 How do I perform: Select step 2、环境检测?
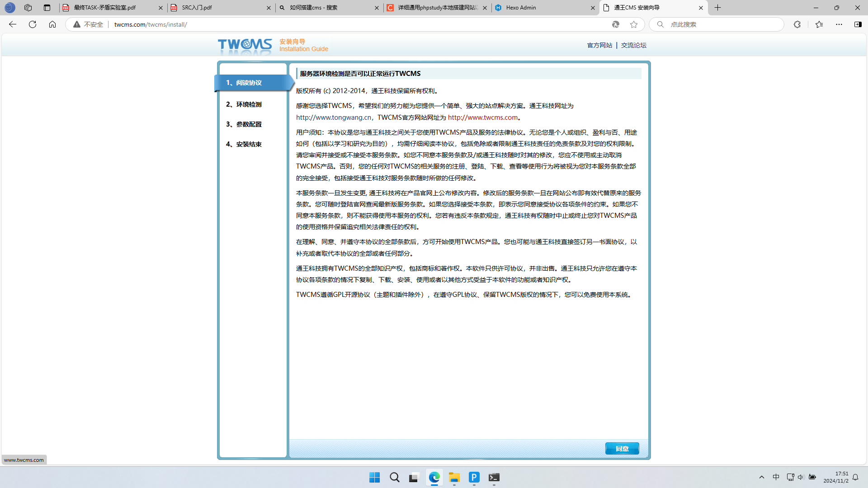coord(244,104)
